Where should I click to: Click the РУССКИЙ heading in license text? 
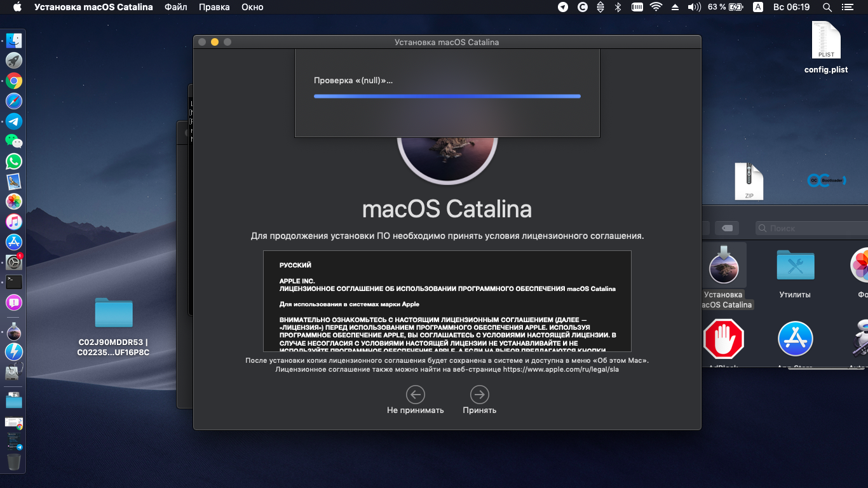(295, 265)
